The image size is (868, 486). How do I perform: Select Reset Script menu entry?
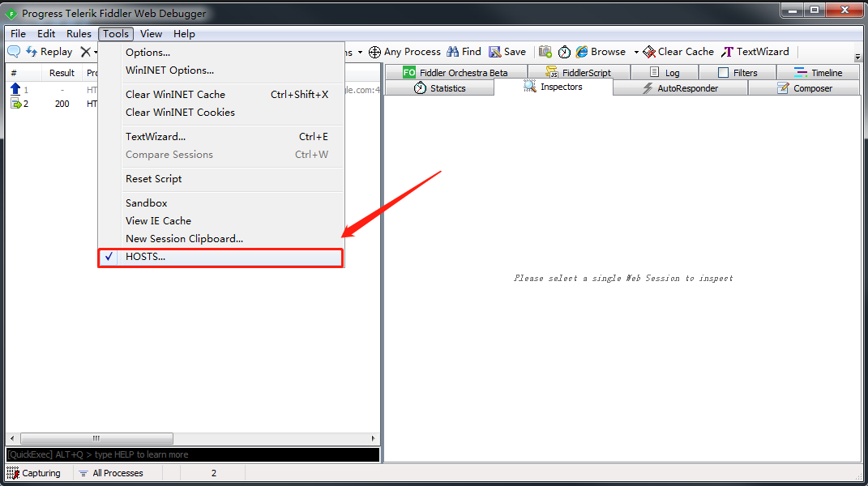click(x=221, y=179)
